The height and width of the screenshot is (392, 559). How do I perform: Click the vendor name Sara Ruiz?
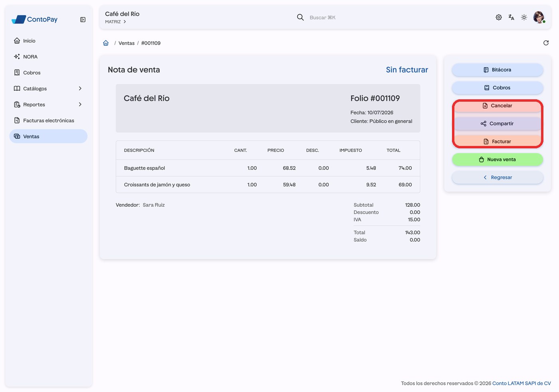[154, 205]
